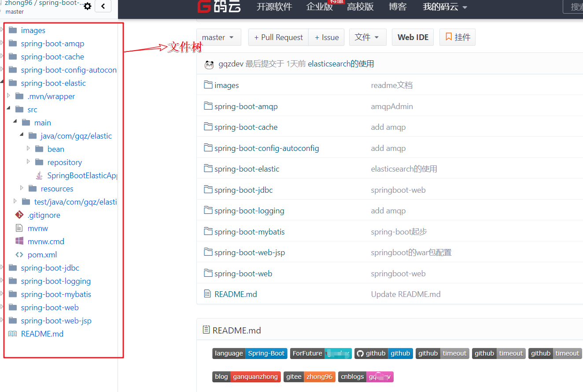Open spring-boot-config-autoconfig in file list

click(266, 148)
